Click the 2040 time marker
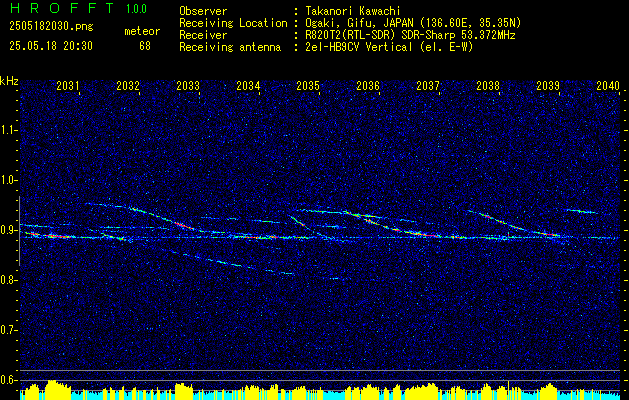This screenshot has height=400, width=629. 608,85
